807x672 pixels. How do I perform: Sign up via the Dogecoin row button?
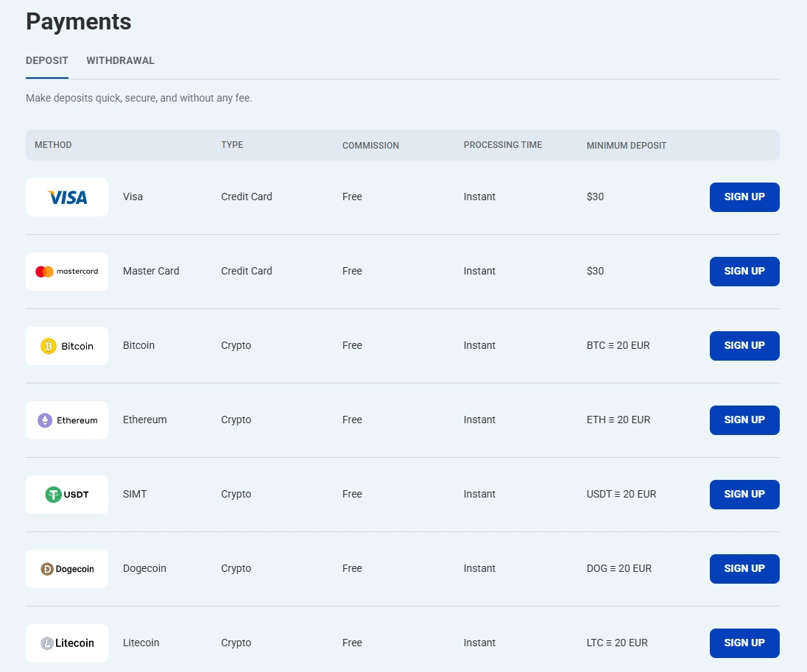tap(744, 568)
